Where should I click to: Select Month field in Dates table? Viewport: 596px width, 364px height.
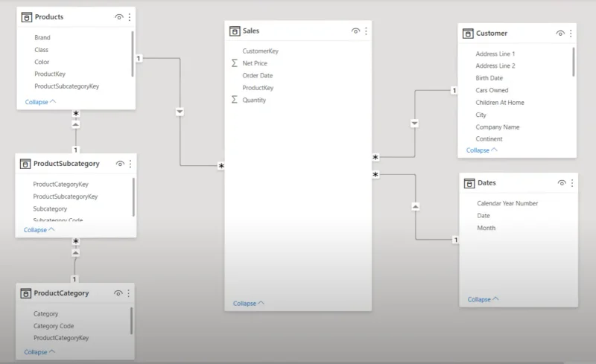486,228
